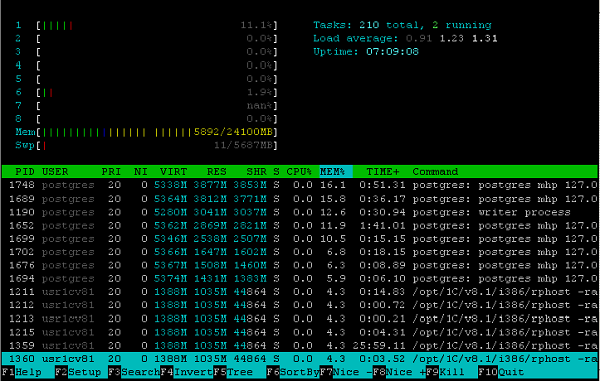
Task: Sort by the PID column header
Action: (x=25, y=172)
